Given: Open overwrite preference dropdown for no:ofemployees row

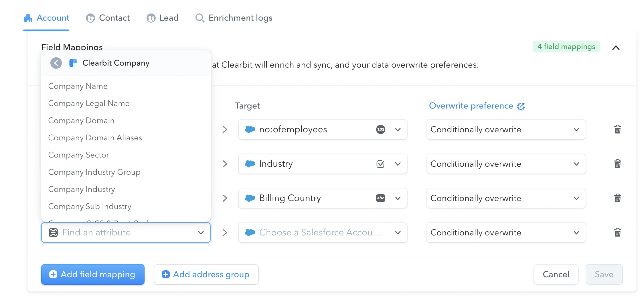Looking at the screenshot, I should [506, 129].
